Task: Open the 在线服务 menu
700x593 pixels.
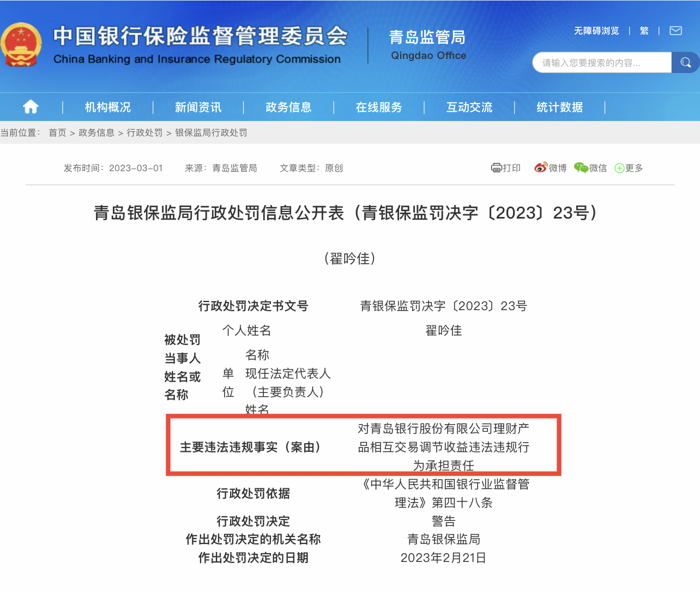Action: (x=379, y=107)
